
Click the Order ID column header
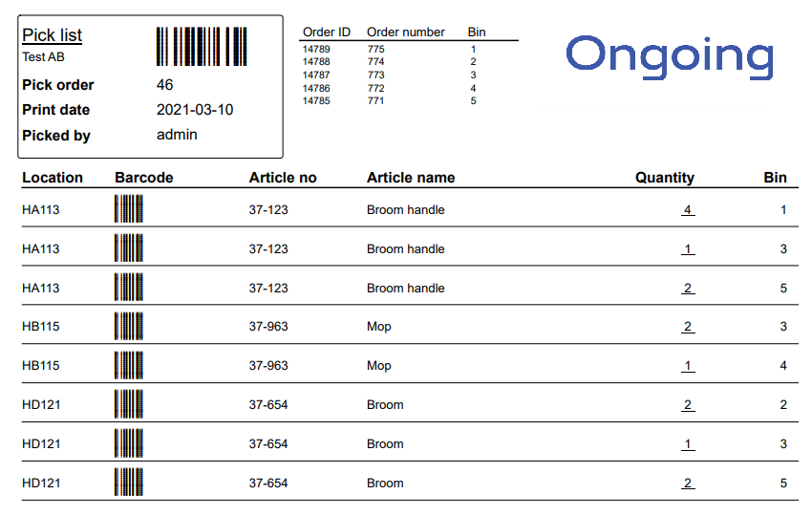click(x=327, y=32)
